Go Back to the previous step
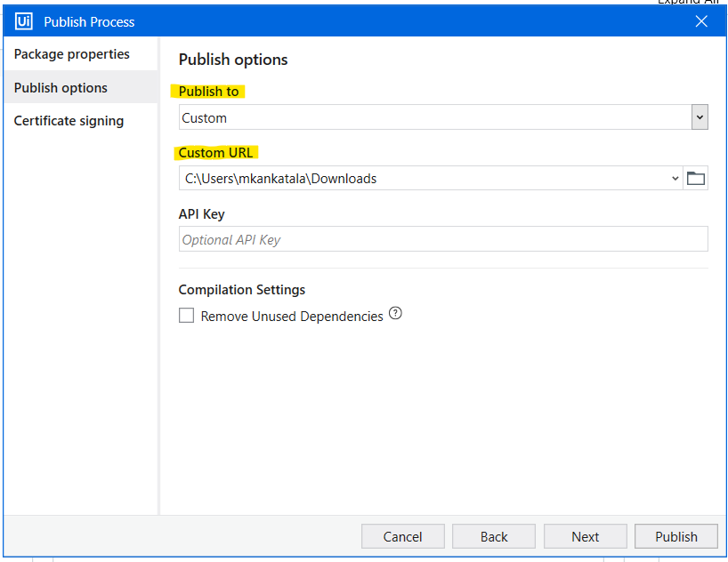The height and width of the screenshot is (562, 728). (x=494, y=536)
